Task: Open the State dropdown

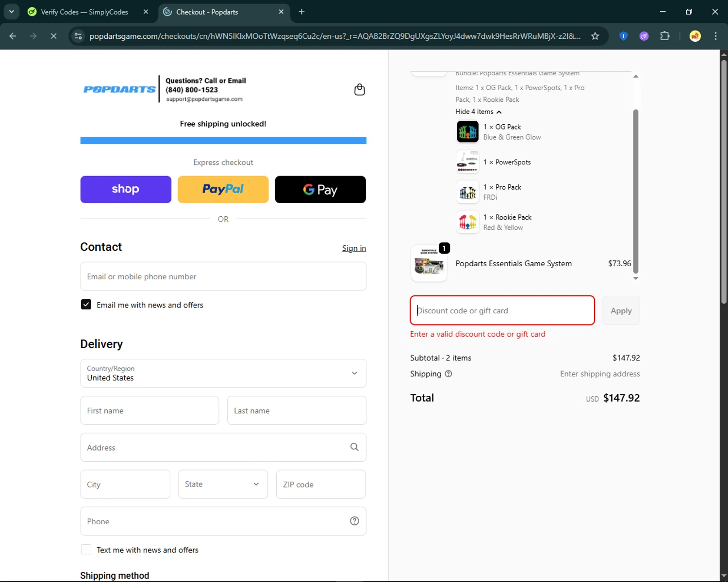Action: pos(223,484)
